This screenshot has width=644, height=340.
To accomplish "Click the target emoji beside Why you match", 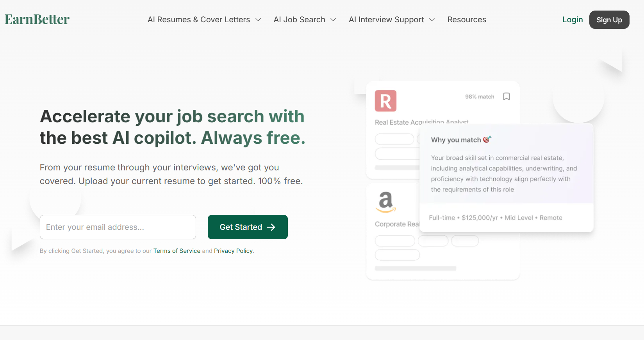I will (x=487, y=140).
